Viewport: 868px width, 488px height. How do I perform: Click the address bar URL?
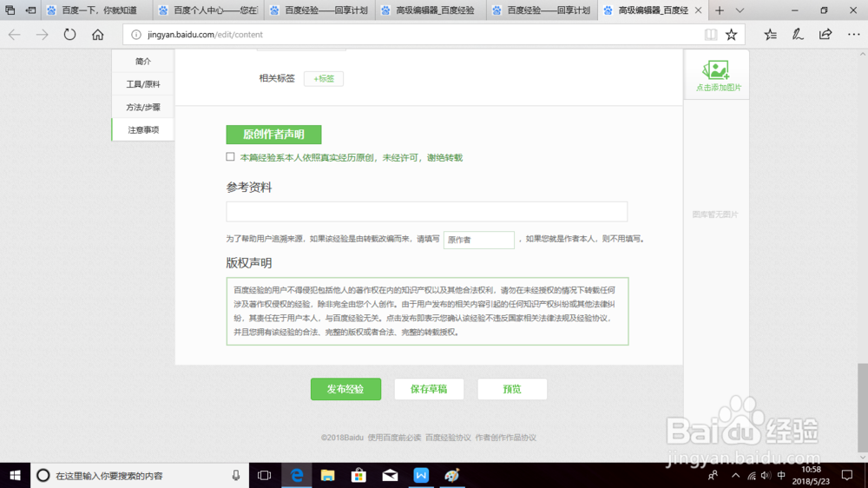(205, 35)
